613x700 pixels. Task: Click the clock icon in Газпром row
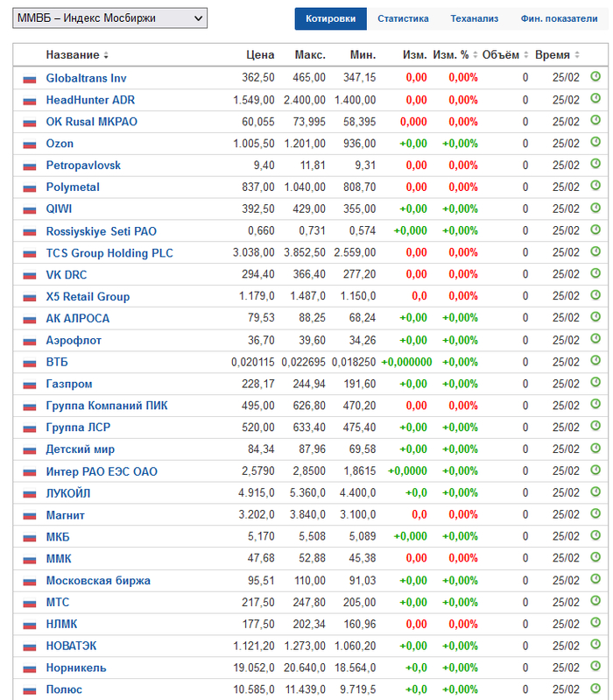click(x=595, y=382)
